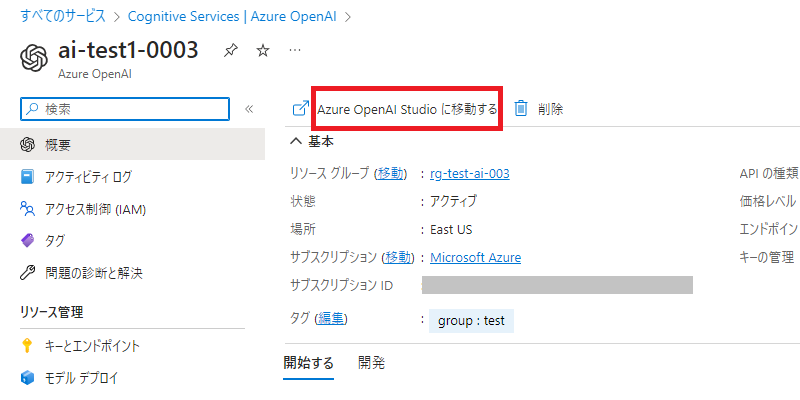This screenshot has height=400, width=800.
Task: Click the purple tag icon
Action: (x=28, y=241)
